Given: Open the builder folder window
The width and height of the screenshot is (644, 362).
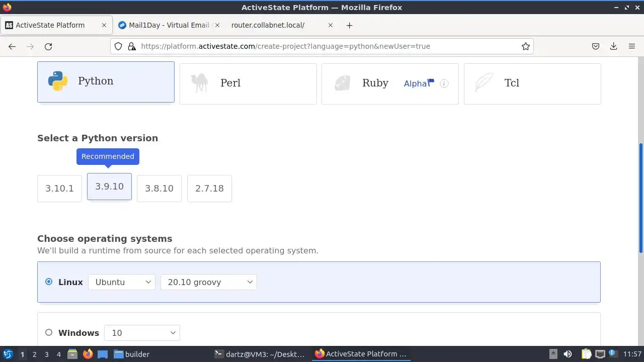Looking at the screenshot, I should point(132,354).
